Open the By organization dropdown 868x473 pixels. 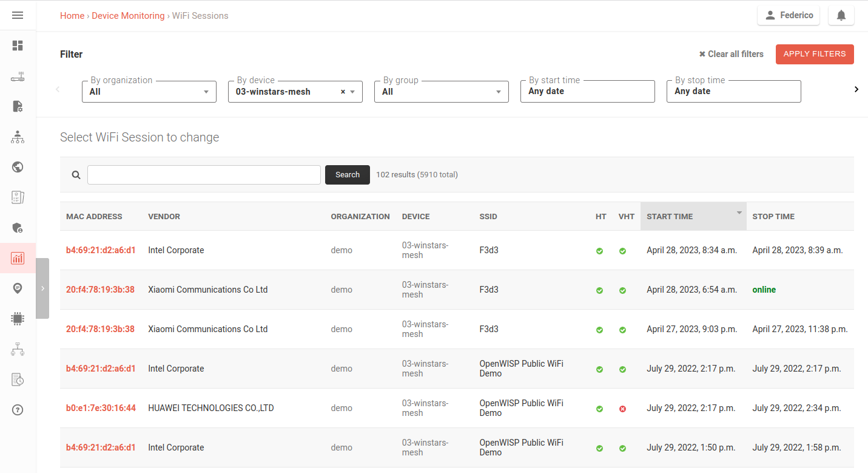click(x=149, y=92)
